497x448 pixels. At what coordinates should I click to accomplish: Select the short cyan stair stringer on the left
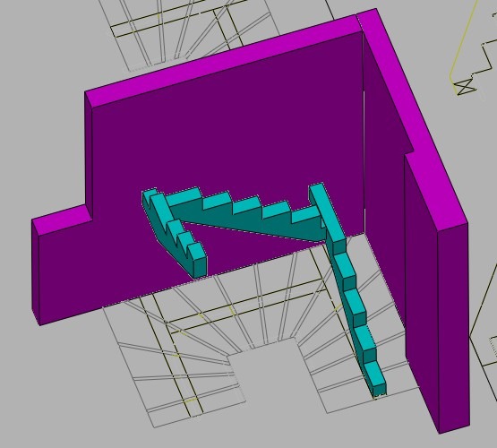tap(175, 233)
